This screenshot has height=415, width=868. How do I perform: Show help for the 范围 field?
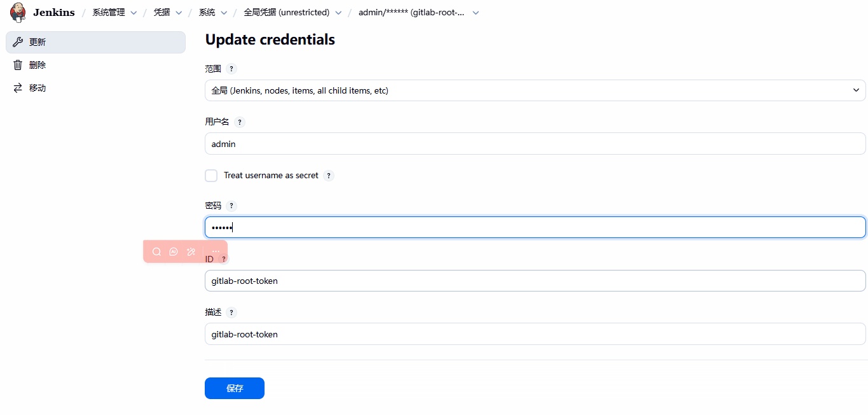231,69
